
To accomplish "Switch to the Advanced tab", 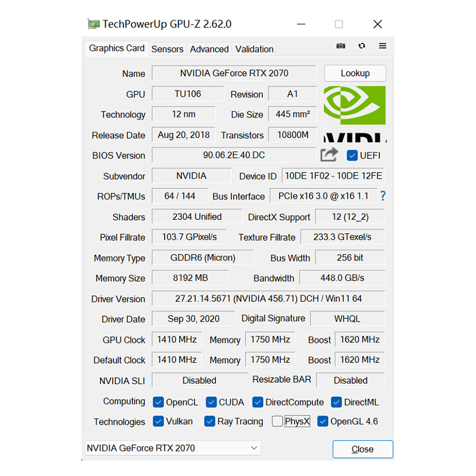I will tap(209, 49).
